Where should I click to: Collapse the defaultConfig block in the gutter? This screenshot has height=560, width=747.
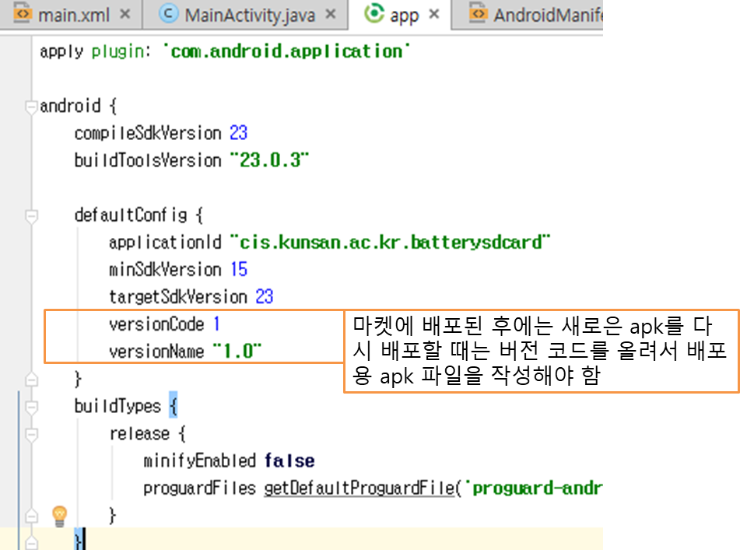click(x=31, y=215)
